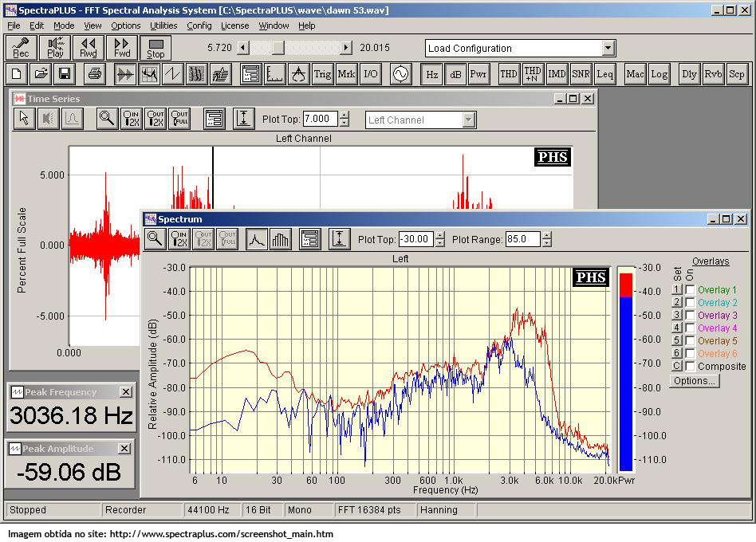Open THD utility
Image resolution: width=756 pixels, height=542 pixels.
click(509, 74)
